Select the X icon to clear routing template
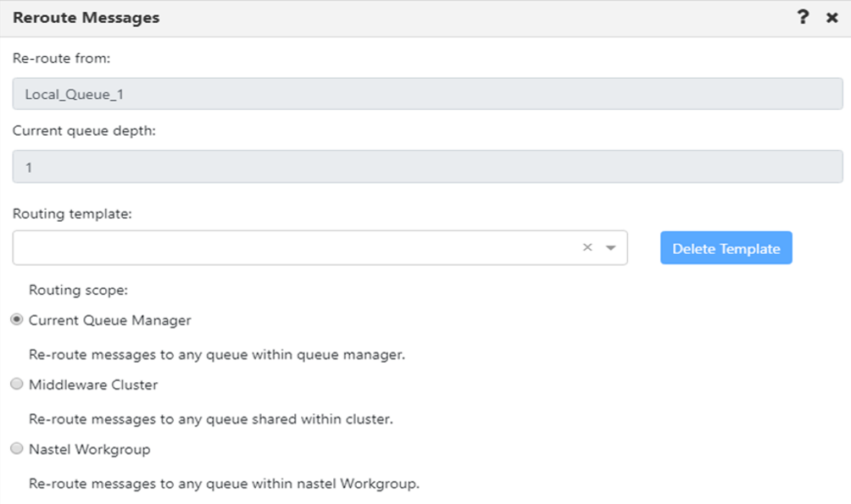The width and height of the screenshot is (851, 504). (589, 247)
